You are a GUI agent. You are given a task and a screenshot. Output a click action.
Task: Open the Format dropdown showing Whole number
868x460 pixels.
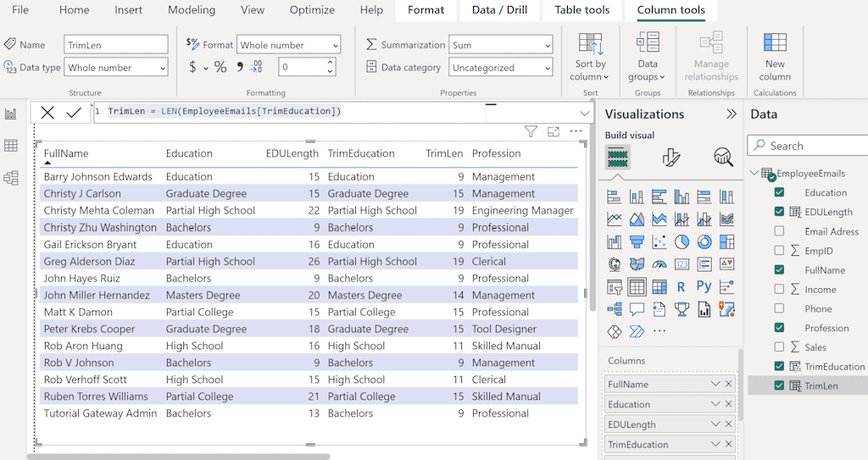(x=288, y=45)
